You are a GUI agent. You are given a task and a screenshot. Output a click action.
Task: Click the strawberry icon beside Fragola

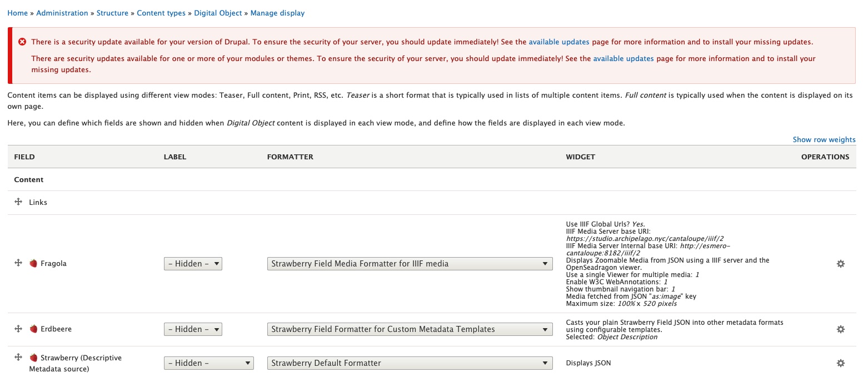[33, 263]
